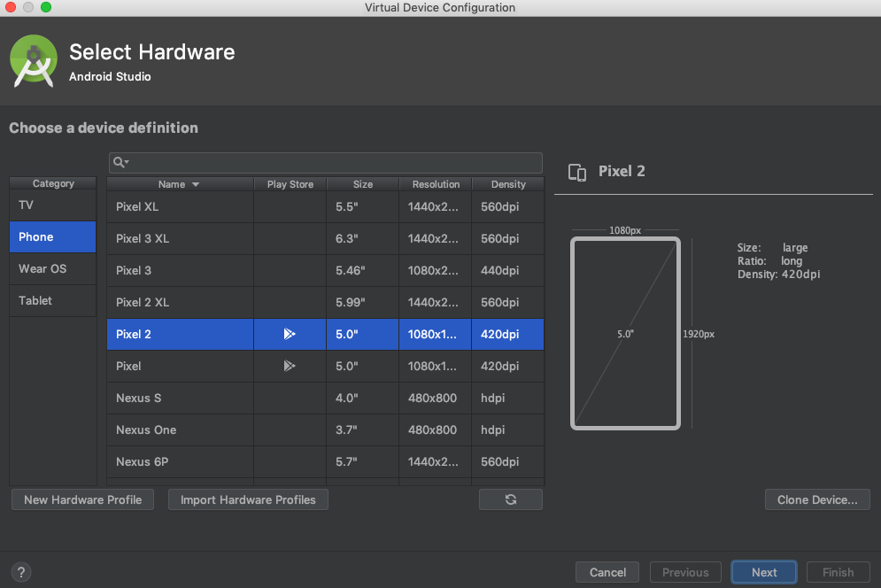Sort by Name column arrow
Image resolution: width=881 pixels, height=588 pixels.
(x=196, y=184)
